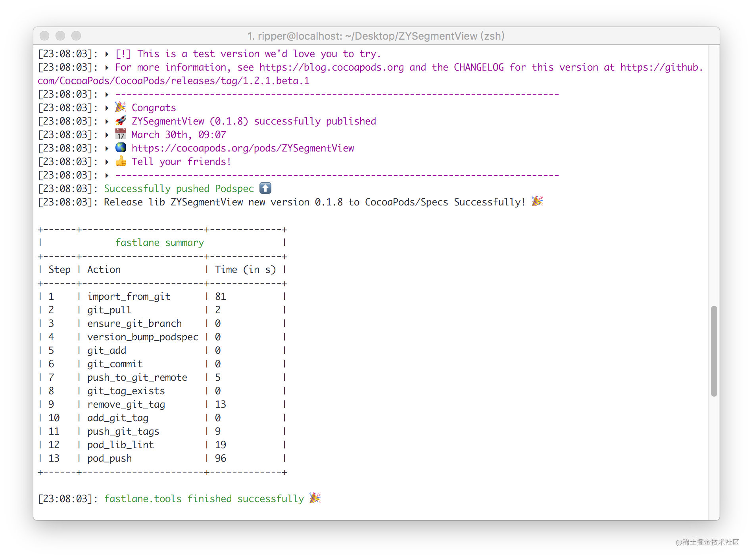The image size is (753, 560).
Task: Click the "Tell your friends!" text
Action: point(181,161)
